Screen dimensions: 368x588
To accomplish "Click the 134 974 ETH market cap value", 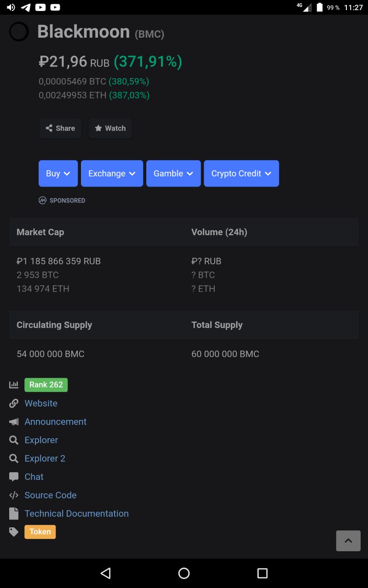I will tap(43, 288).
